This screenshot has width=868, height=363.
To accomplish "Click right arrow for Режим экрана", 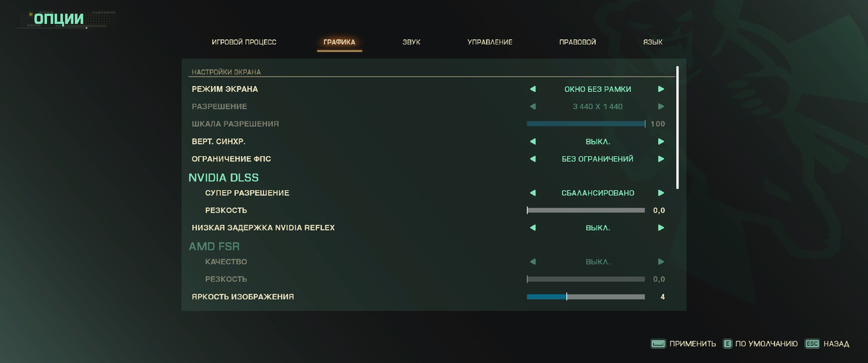I will pos(661,90).
